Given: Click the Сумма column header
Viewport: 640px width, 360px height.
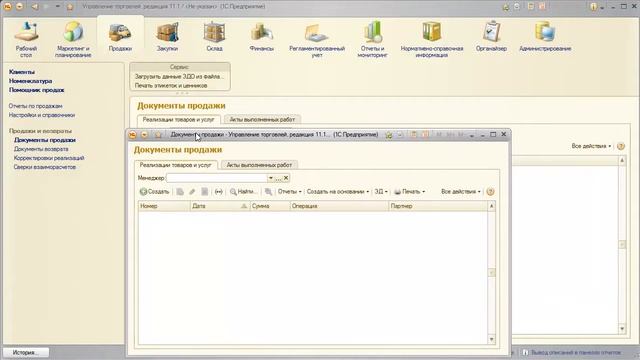Looking at the screenshot, I should (x=270, y=206).
